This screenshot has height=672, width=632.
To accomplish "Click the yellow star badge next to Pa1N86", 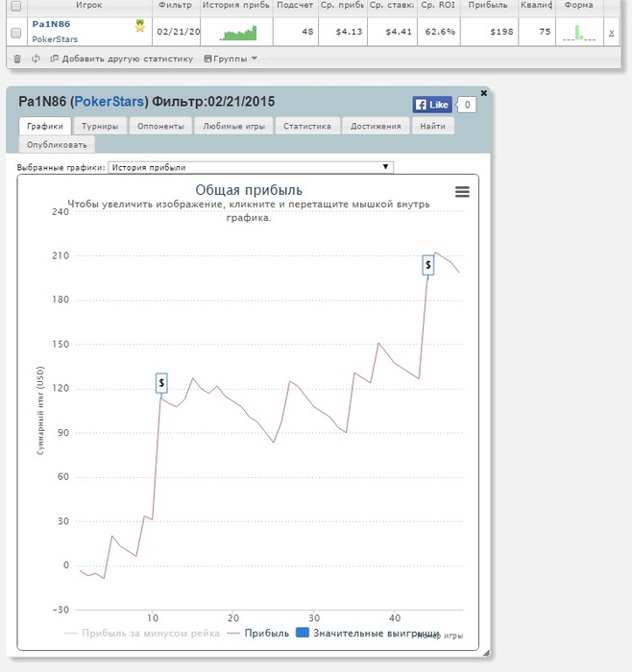I will [x=140, y=26].
